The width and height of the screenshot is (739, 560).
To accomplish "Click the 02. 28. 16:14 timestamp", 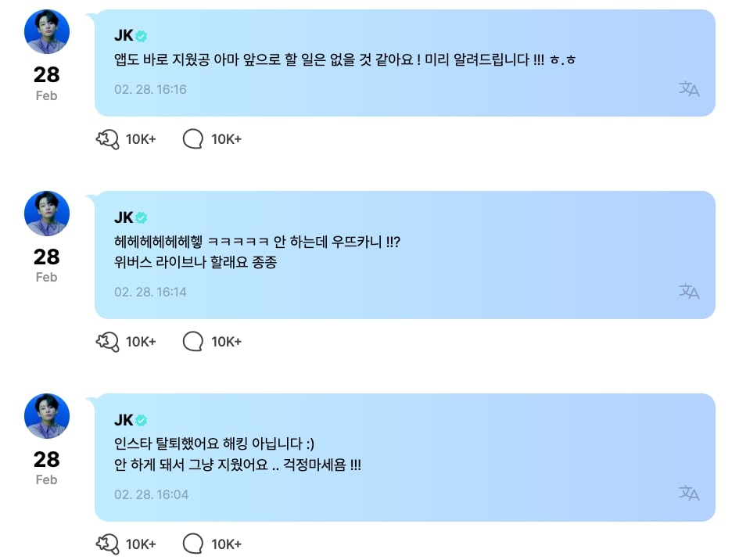I will point(150,292).
